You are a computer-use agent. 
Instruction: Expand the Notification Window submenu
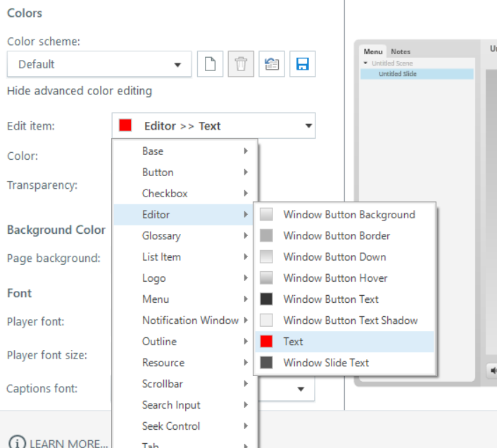(183, 321)
